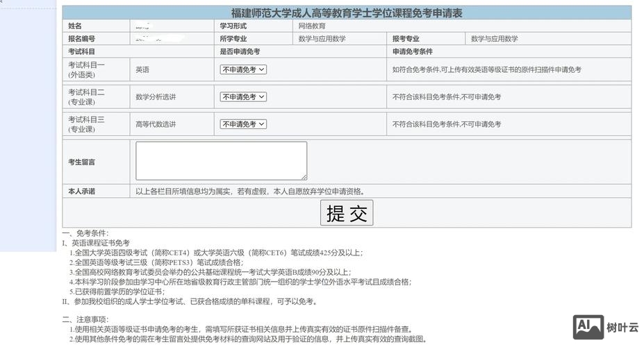Click the CET4/CET6 425分 condition line
This screenshot has height=347, width=644.
pos(216,253)
